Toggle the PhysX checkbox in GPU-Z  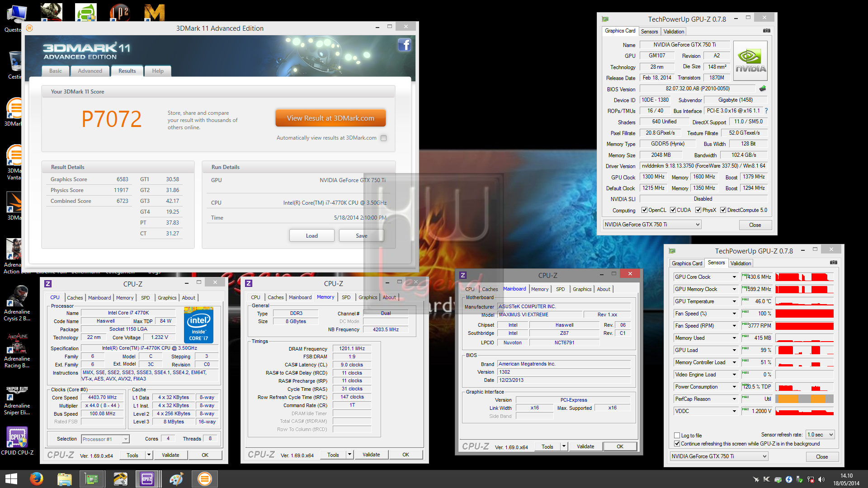click(x=698, y=210)
